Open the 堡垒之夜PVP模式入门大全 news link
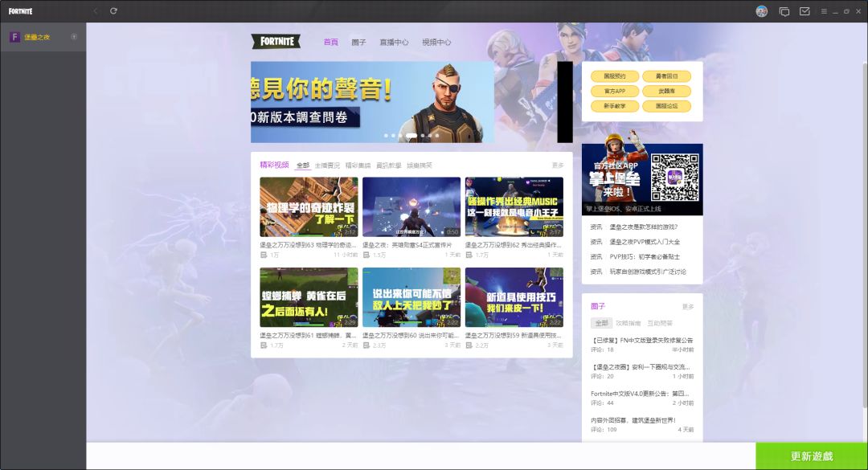This screenshot has width=868, height=470. pyautogui.click(x=645, y=242)
